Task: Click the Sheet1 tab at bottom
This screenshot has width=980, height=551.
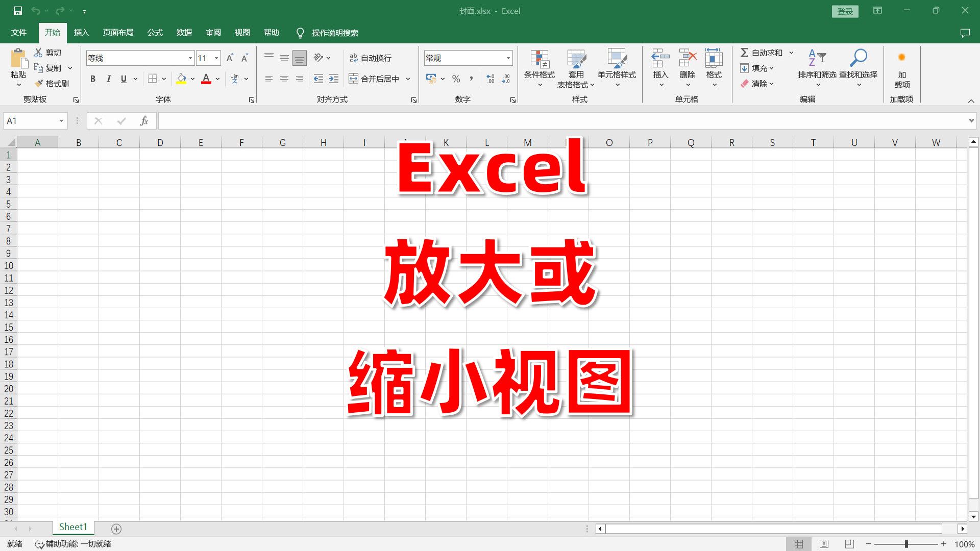Action: (x=73, y=528)
